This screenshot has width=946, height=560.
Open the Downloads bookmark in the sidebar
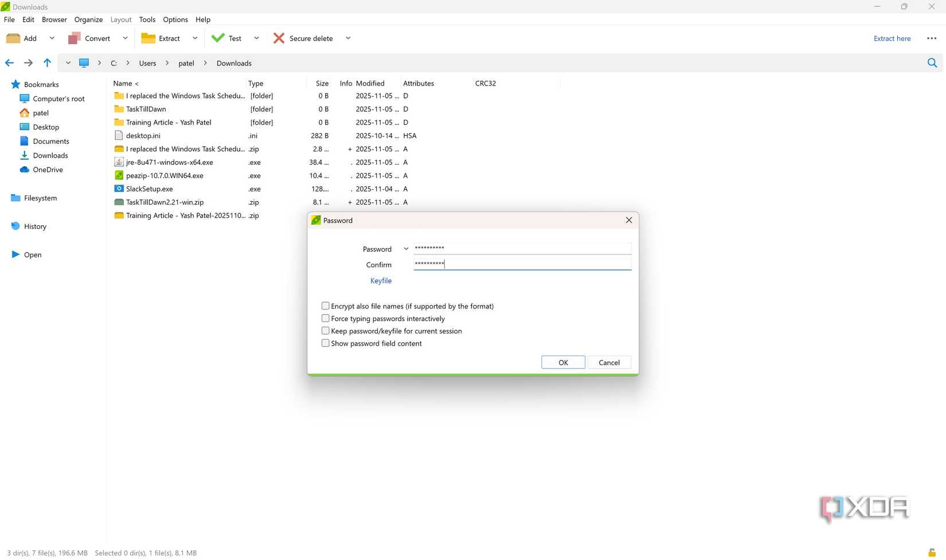(x=50, y=155)
